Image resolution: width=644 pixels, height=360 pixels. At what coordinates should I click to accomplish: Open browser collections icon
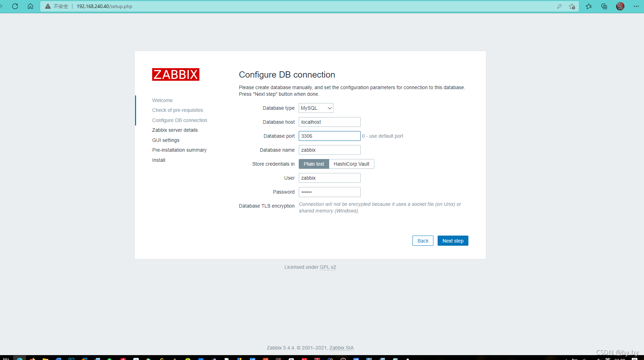604,6
